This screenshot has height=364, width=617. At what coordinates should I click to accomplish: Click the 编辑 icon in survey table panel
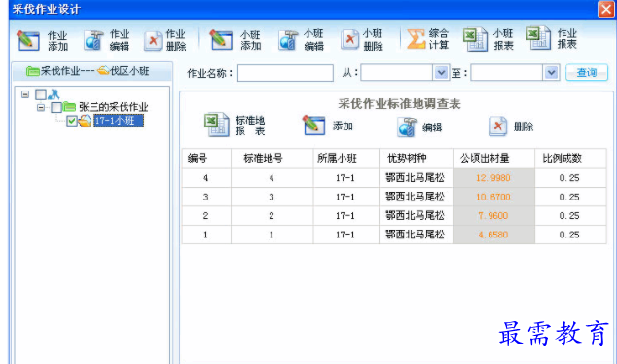pos(407,127)
